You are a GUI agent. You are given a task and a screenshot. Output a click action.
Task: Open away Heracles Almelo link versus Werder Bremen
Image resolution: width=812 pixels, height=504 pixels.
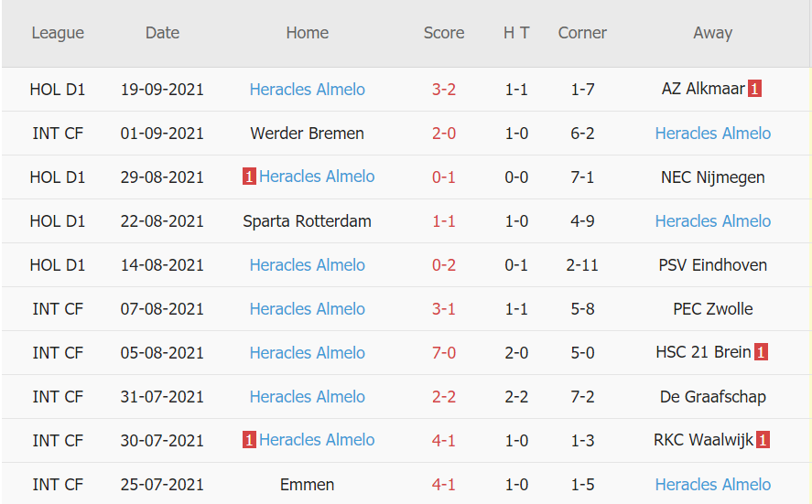pyautogui.click(x=712, y=134)
